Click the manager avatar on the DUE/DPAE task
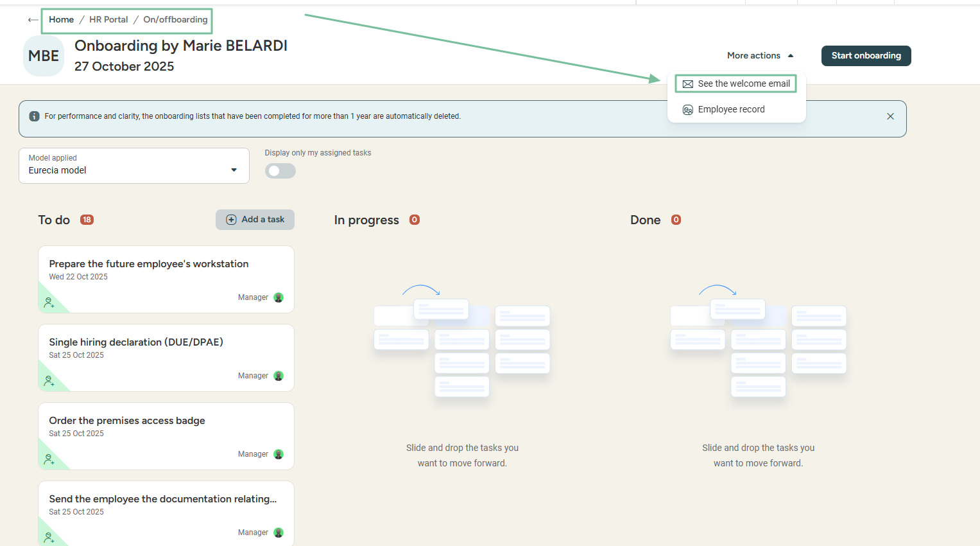The height and width of the screenshot is (546, 980). point(279,376)
